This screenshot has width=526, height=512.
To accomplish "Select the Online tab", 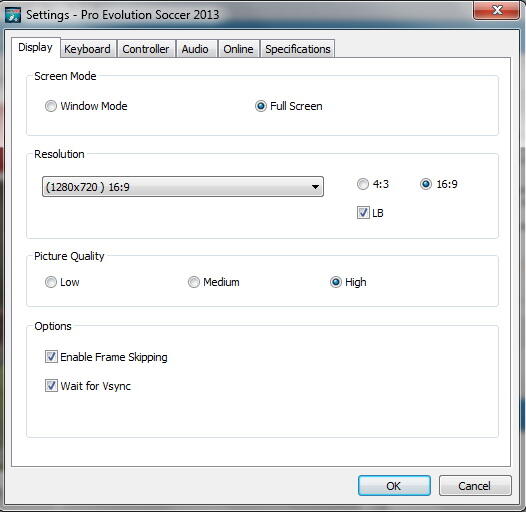I will point(238,49).
